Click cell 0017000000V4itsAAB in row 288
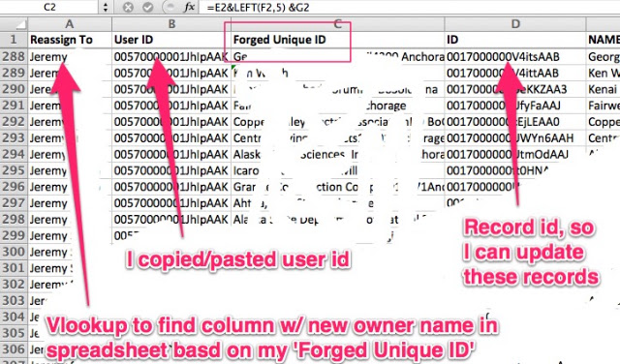Image resolution: width=620 pixels, height=364 pixels. (x=515, y=56)
